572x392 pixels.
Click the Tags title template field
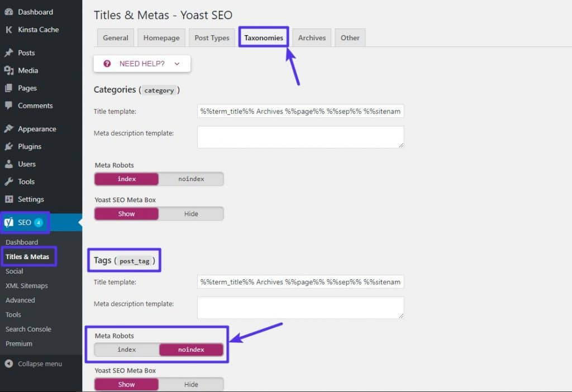pyautogui.click(x=301, y=282)
